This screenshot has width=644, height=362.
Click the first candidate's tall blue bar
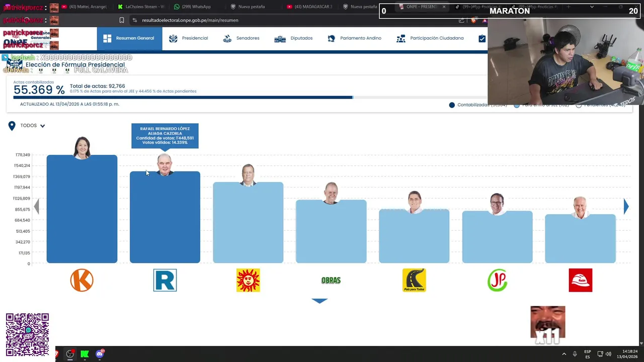(x=82, y=209)
